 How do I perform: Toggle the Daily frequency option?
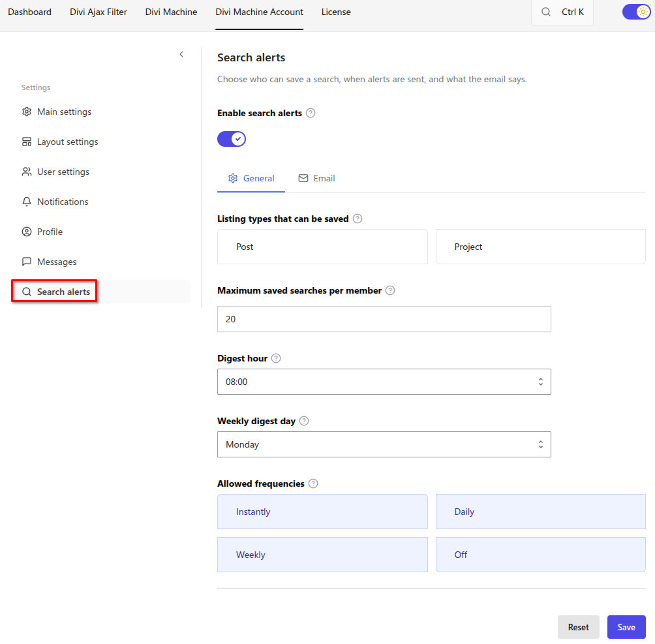click(541, 512)
